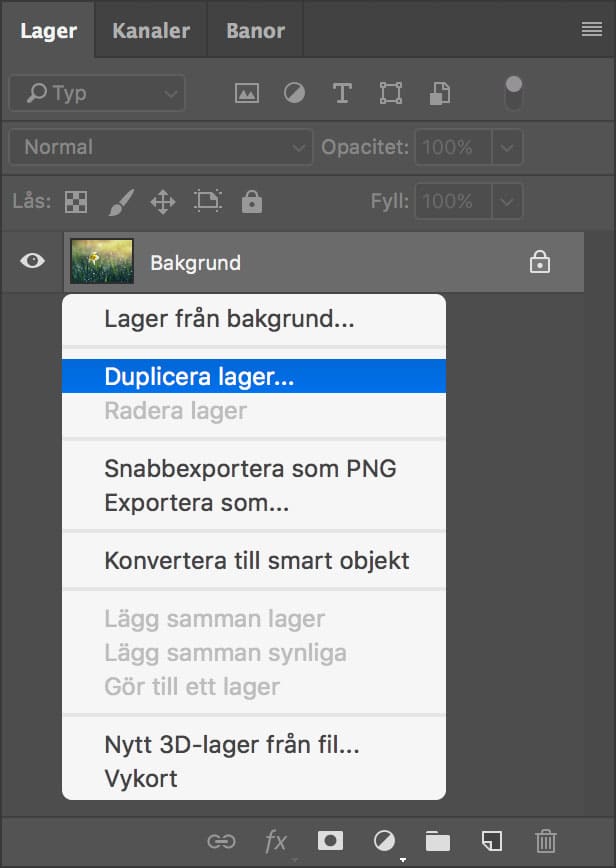Viewport: 616px width, 868px height.
Task: Create new layer icon
Action: point(491,841)
